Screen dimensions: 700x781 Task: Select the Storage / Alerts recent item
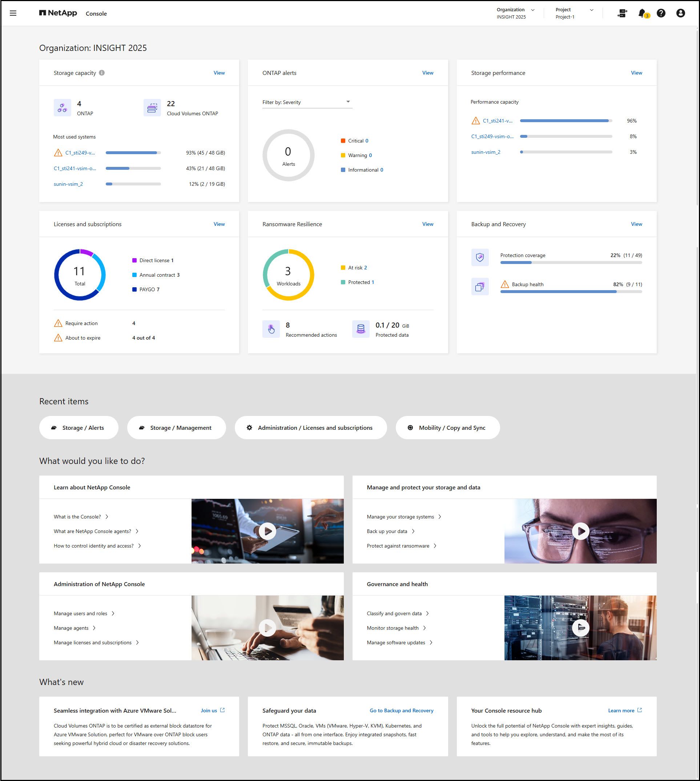click(x=79, y=428)
